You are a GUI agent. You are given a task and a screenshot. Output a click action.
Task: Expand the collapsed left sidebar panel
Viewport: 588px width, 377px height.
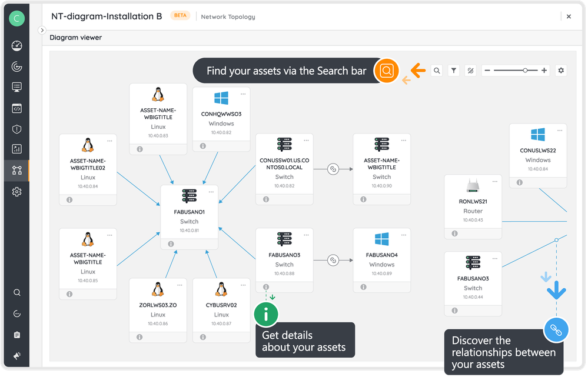42,30
